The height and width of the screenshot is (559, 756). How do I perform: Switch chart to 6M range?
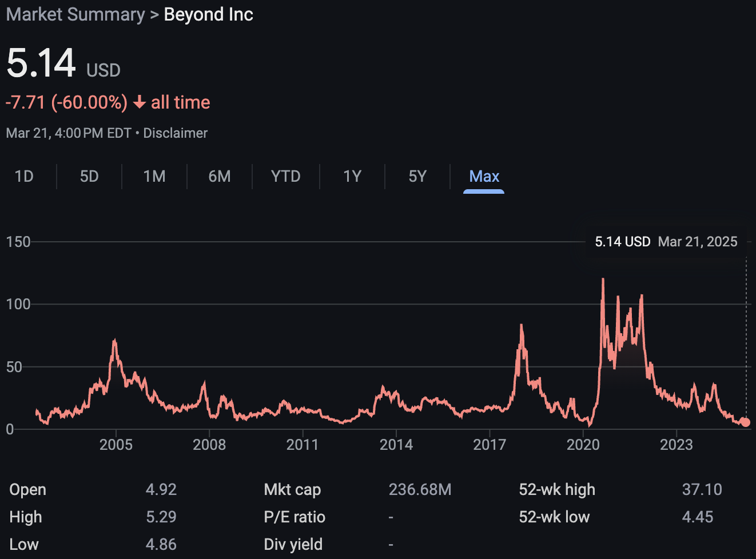tap(220, 176)
